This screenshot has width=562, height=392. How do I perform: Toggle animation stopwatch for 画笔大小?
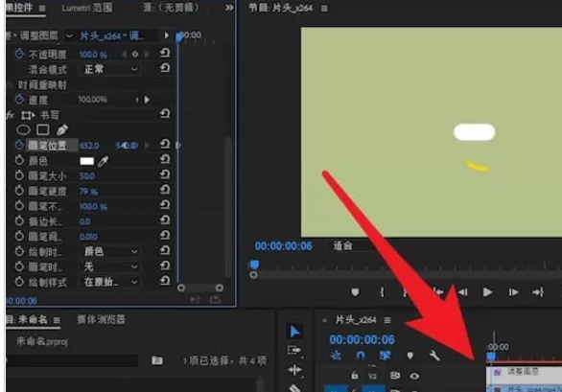pos(19,175)
